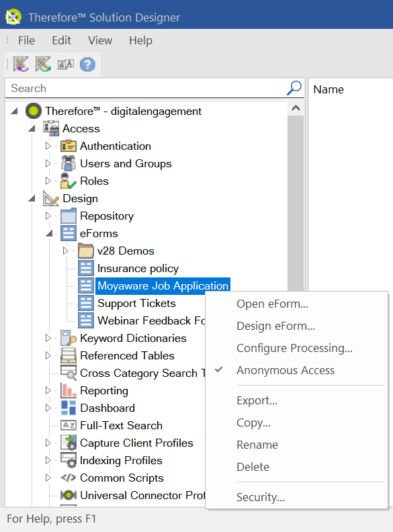This screenshot has height=532, width=393.
Task: Click the Access node icon
Action: tap(51, 128)
